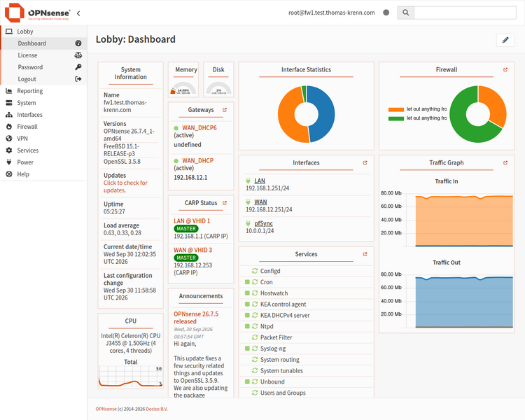
Task: Toggle the green Firewall legend swatch
Action: tap(395, 118)
